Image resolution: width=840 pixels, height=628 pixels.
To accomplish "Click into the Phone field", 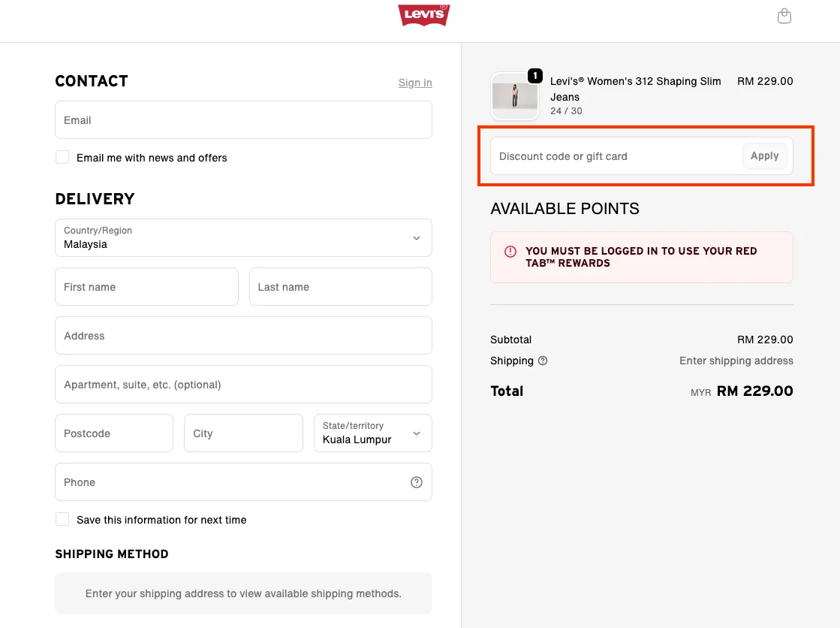I will (243, 482).
